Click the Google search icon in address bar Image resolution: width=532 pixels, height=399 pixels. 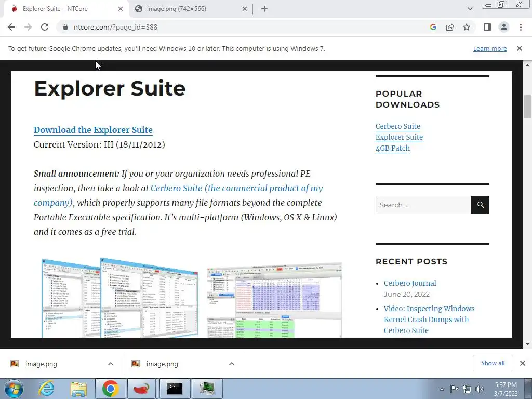pos(433,27)
